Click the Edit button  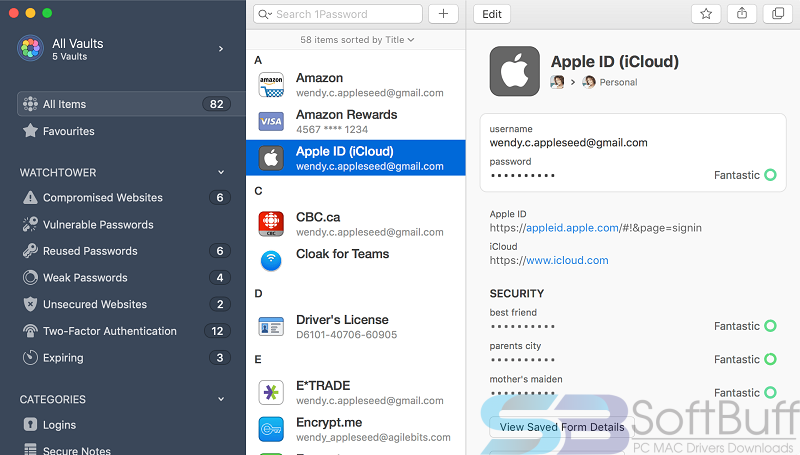pyautogui.click(x=492, y=14)
